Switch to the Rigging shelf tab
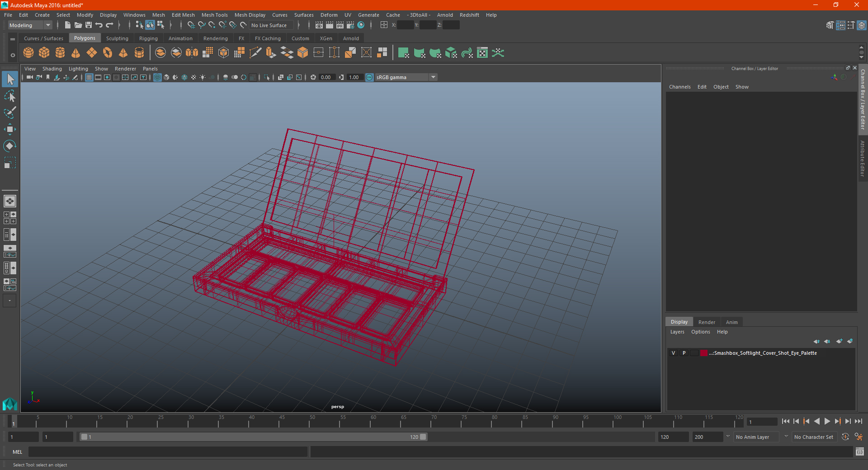 [148, 38]
